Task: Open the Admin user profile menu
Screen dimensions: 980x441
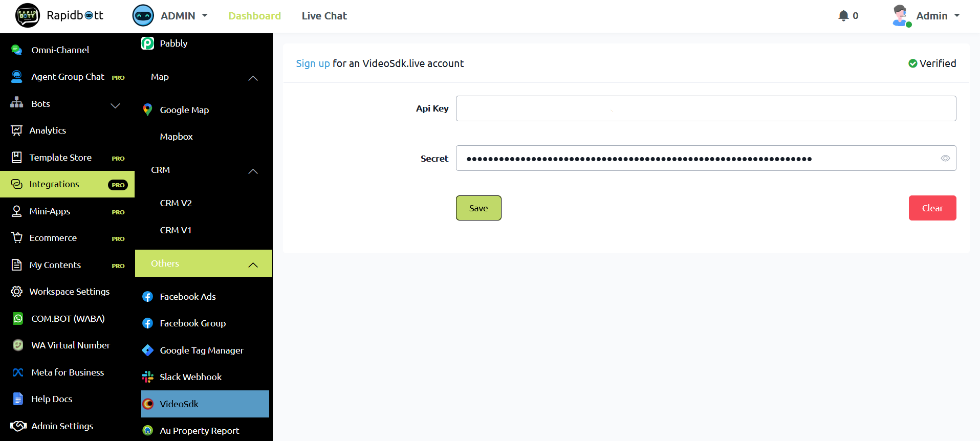Action: [926, 16]
